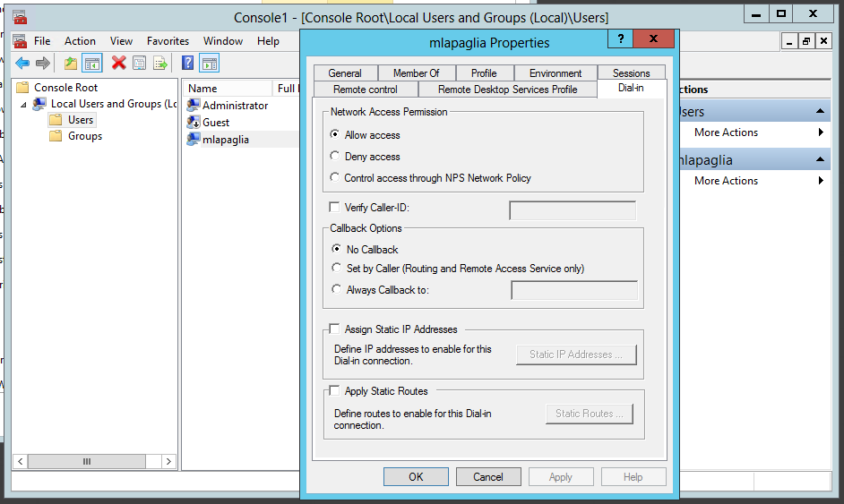Click the Users folder icon in tree
844x504 pixels.
[x=56, y=119]
